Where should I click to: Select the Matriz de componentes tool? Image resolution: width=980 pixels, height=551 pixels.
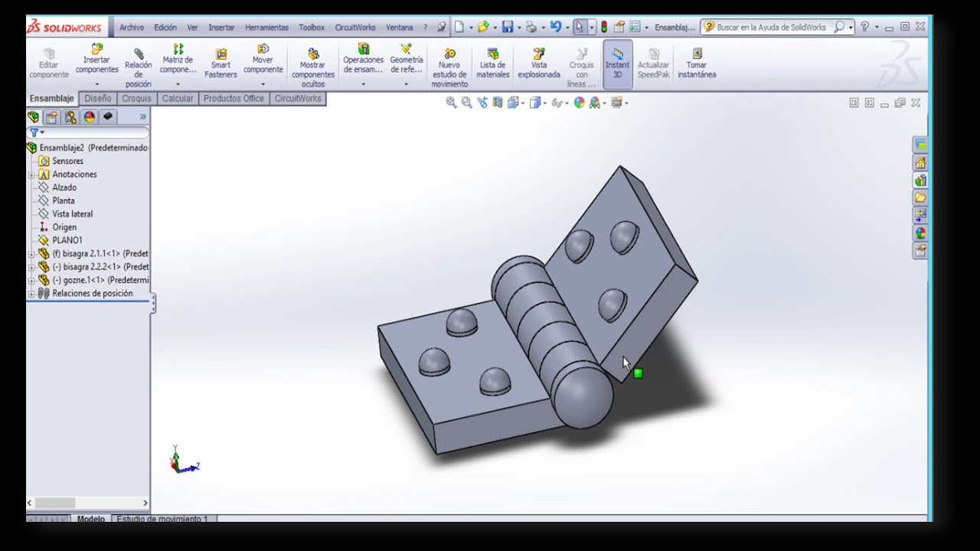[178, 60]
